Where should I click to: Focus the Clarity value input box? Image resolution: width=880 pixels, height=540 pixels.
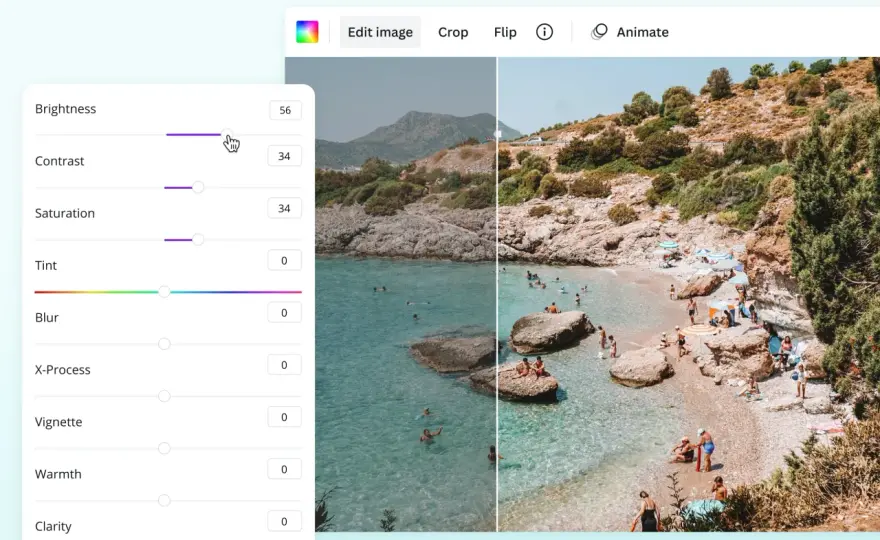pyautogui.click(x=285, y=521)
